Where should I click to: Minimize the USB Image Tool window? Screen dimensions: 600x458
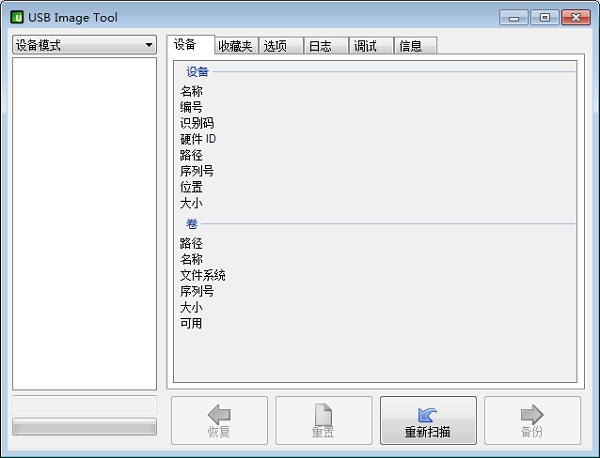[514, 18]
